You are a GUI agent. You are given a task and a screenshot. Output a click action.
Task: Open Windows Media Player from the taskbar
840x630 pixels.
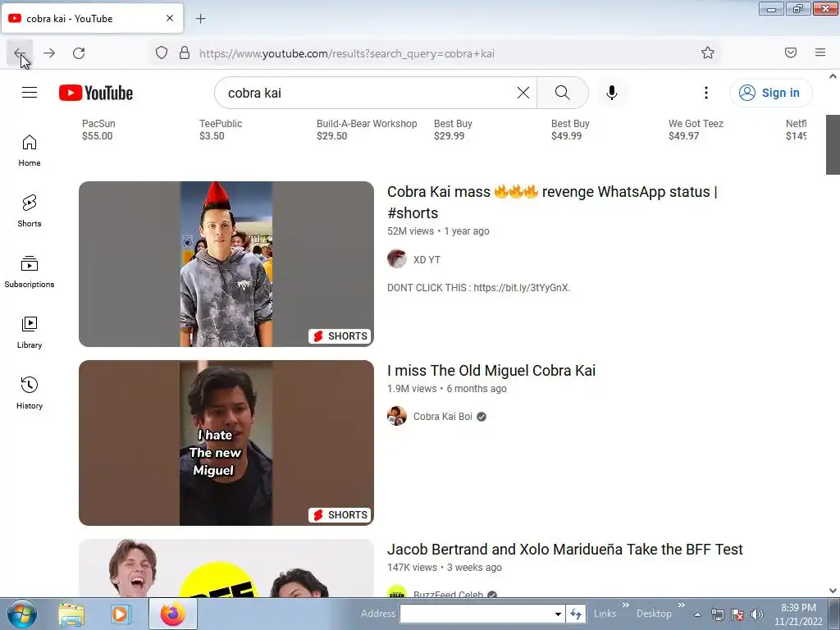(121, 614)
